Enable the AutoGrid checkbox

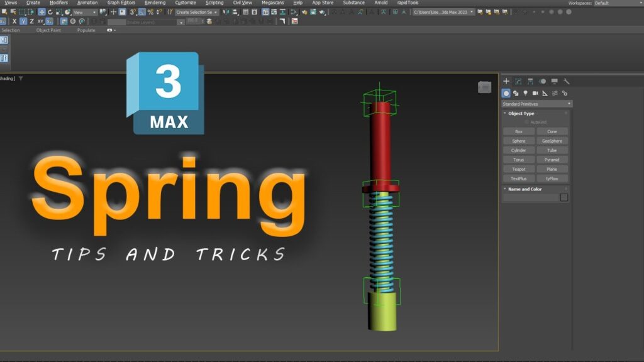[526, 122]
